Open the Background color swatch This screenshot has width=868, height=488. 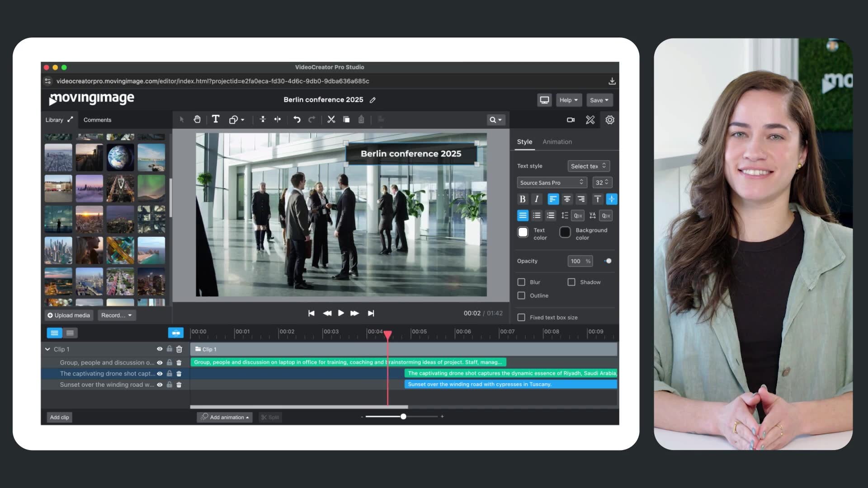(565, 232)
